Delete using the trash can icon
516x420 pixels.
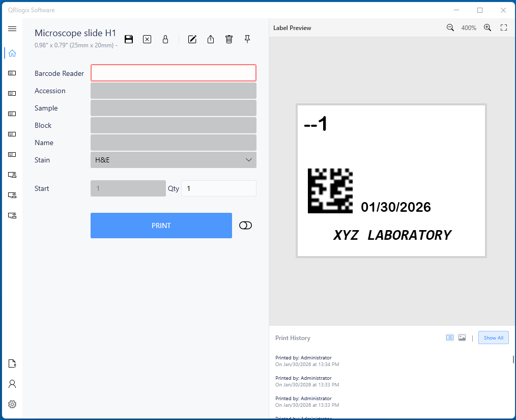click(229, 39)
